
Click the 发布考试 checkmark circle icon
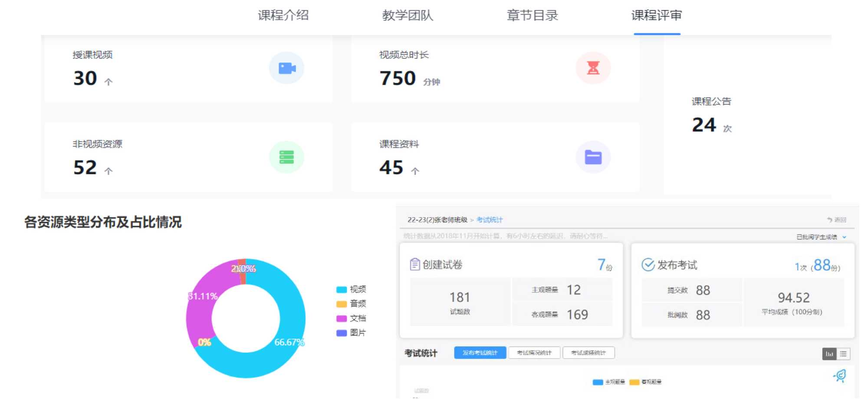(648, 264)
